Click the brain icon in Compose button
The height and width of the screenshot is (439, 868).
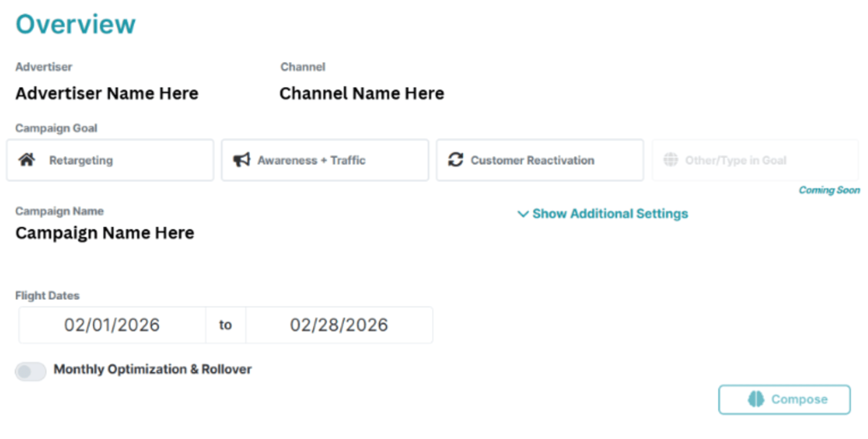click(756, 399)
